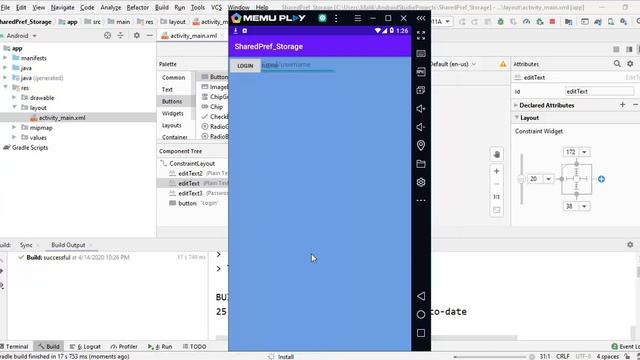Collapse the res folder

pos(5,87)
